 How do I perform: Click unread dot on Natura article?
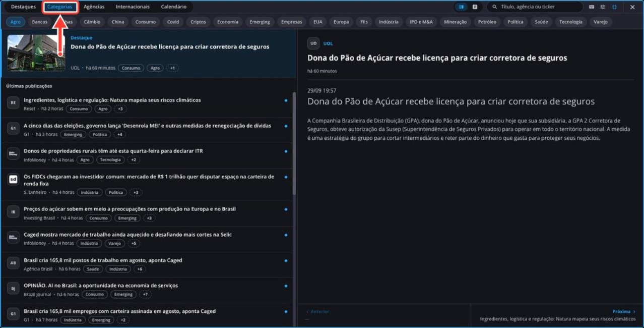(286, 100)
